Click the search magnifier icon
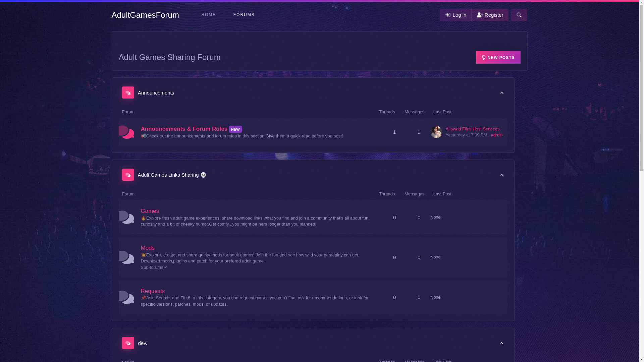 519,15
